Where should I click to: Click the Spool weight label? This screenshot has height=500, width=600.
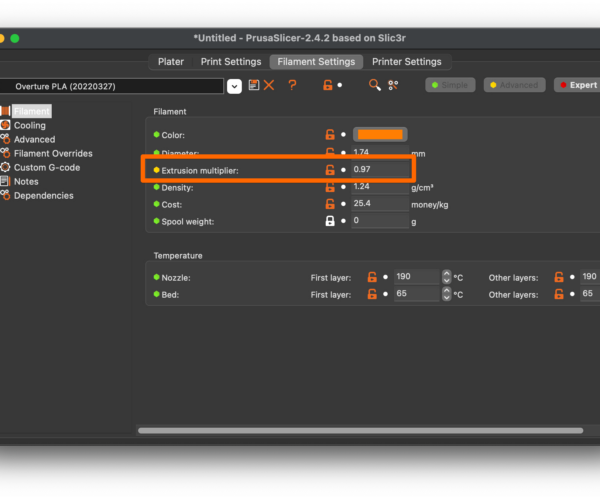tap(188, 221)
